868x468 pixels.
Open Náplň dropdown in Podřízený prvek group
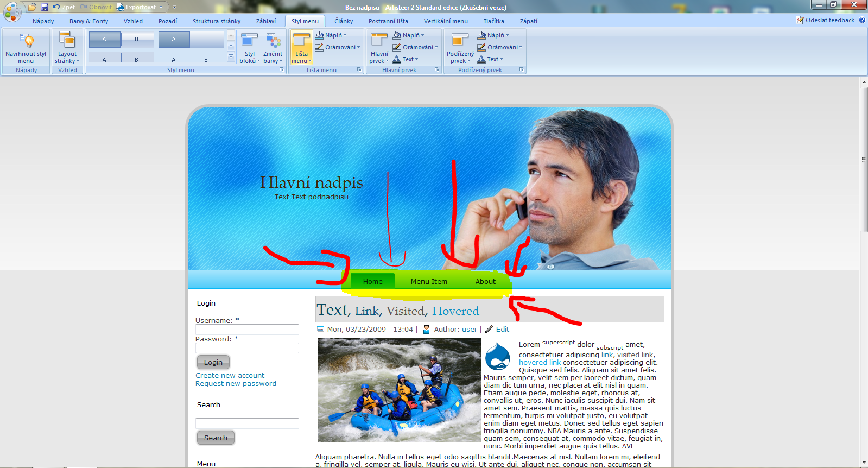pos(507,35)
